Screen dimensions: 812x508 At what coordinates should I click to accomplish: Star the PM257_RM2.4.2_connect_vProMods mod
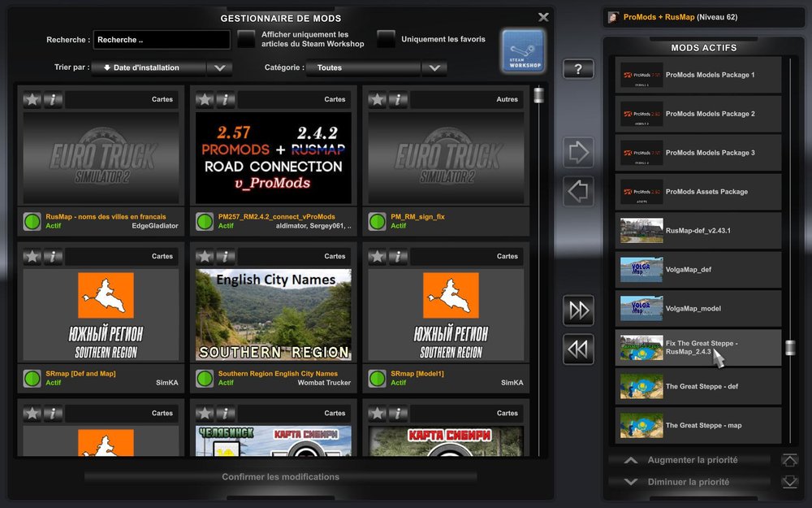coord(205,99)
